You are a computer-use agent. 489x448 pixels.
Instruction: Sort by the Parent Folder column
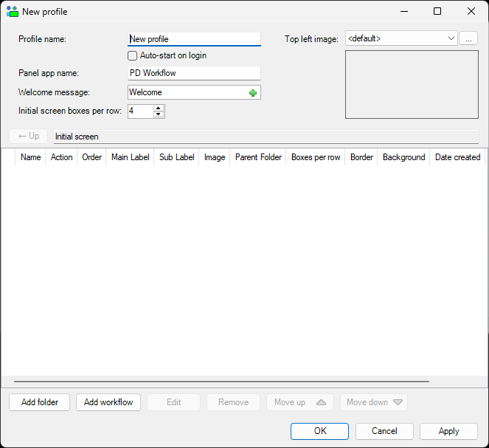click(258, 157)
